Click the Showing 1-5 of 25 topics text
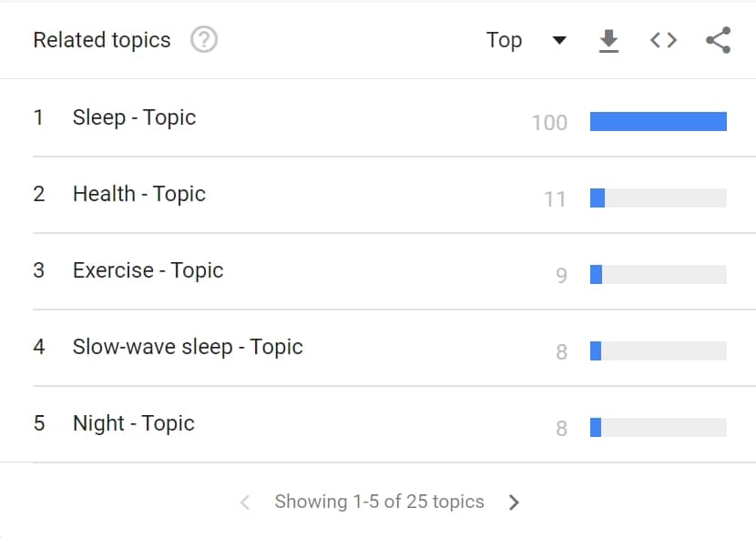The image size is (756, 538). [379, 502]
